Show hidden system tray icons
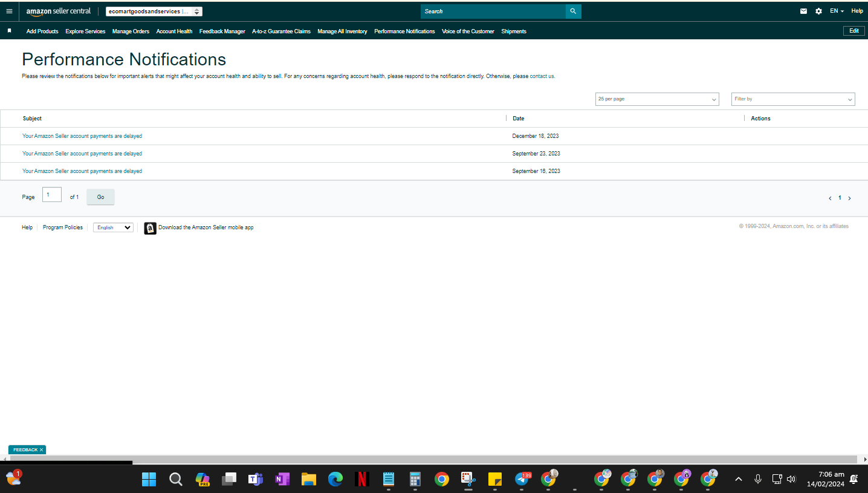Screen dimensions: 868x493 click(738, 479)
